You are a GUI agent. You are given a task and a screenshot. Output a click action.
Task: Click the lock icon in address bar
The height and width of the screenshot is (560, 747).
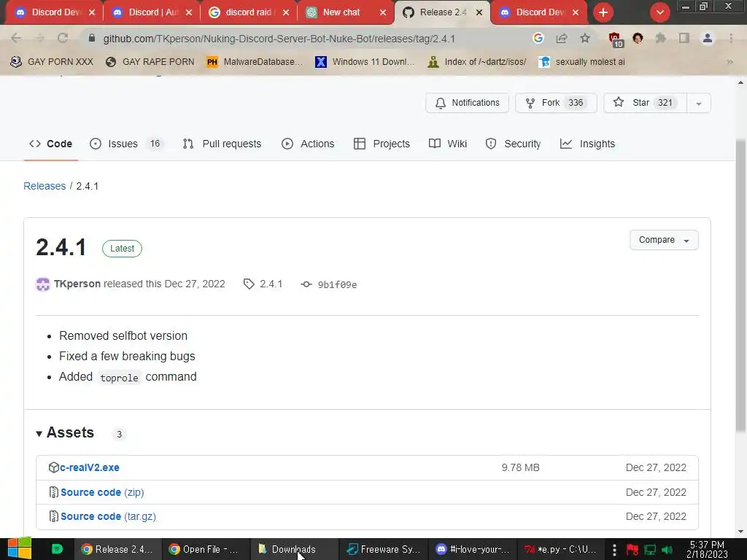click(92, 38)
